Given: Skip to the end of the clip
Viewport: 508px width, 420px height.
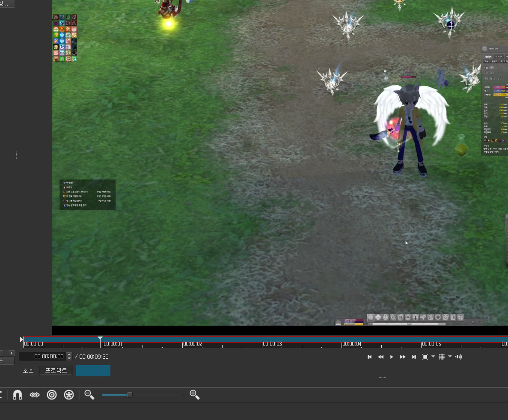Looking at the screenshot, I should pyautogui.click(x=414, y=357).
